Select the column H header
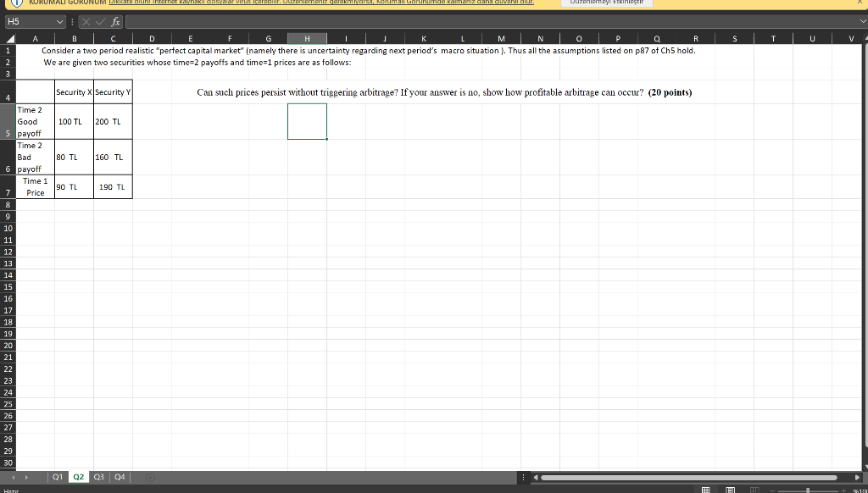 306,38
